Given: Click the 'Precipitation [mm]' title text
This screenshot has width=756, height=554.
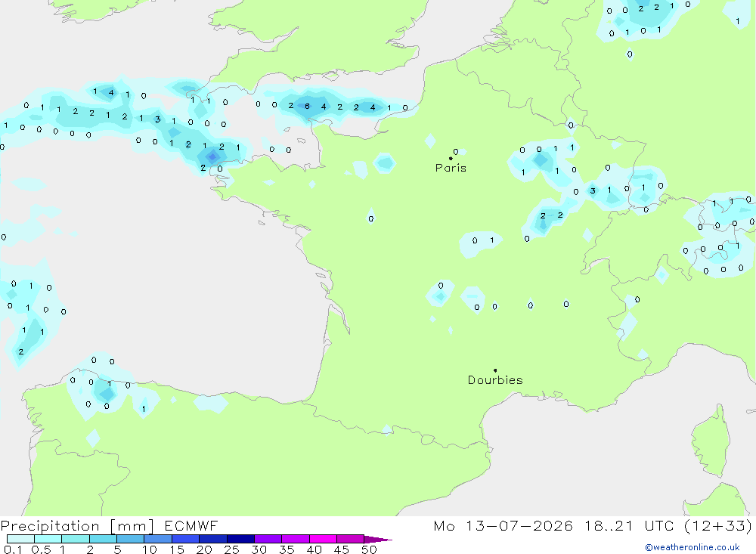Looking at the screenshot, I should point(77,525).
